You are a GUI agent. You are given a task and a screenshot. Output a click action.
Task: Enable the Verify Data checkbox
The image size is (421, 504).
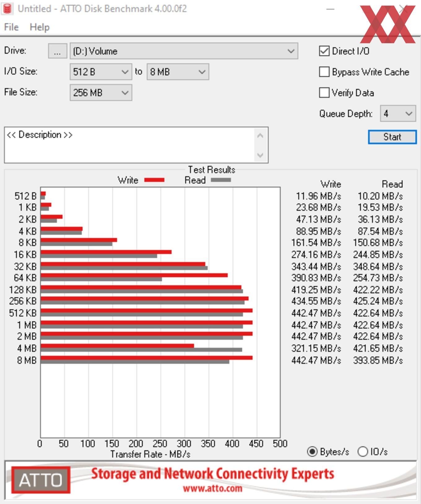[x=324, y=93]
